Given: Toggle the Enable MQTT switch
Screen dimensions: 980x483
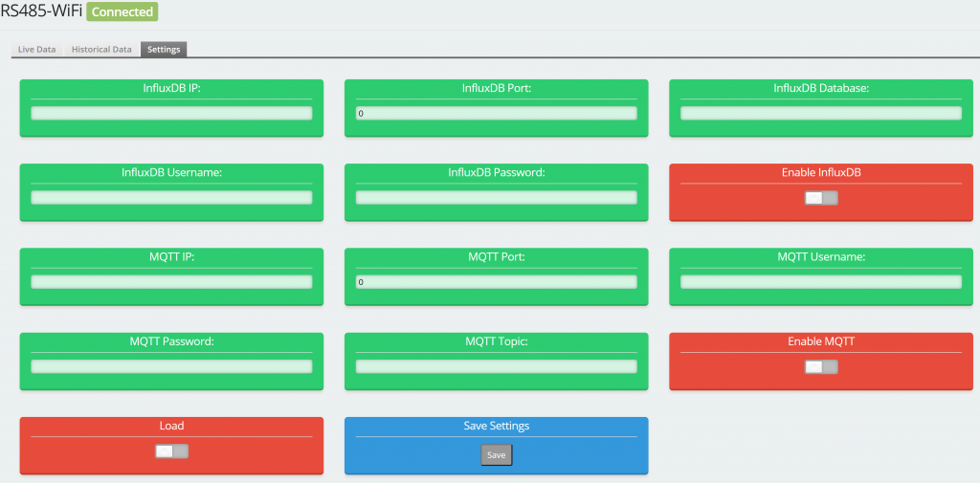Looking at the screenshot, I should (x=820, y=366).
